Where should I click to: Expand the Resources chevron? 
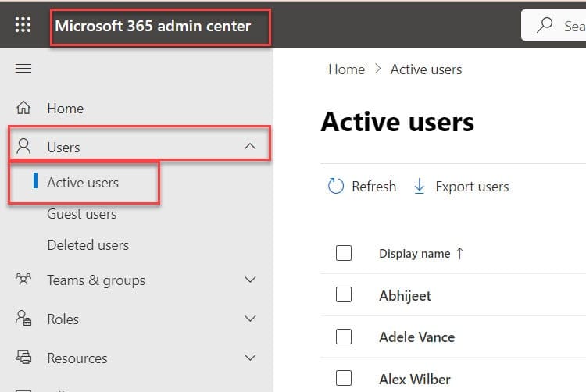(x=250, y=358)
